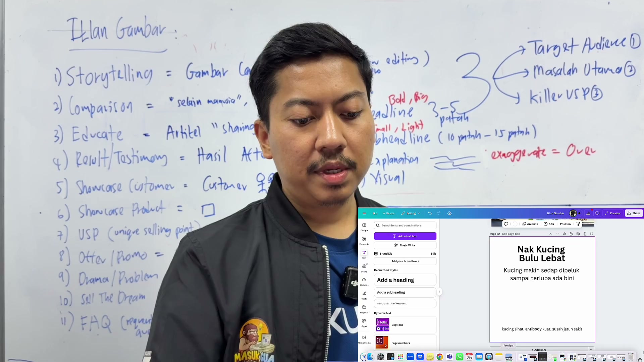Screen dimensions: 644x362
Task: Open the Brand panel in sidebar
Action: (x=364, y=268)
